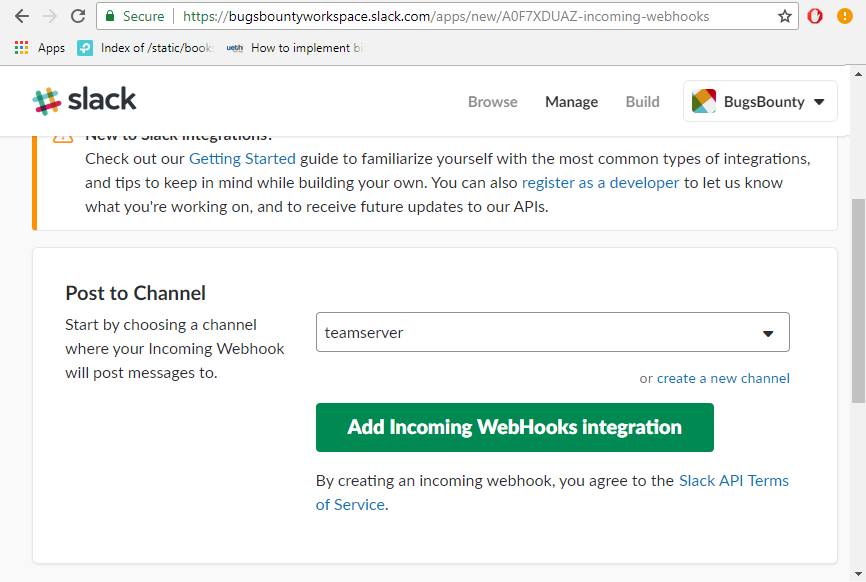Click the browser address bar URL
Screen dimensions: 866x582
tap(445, 16)
